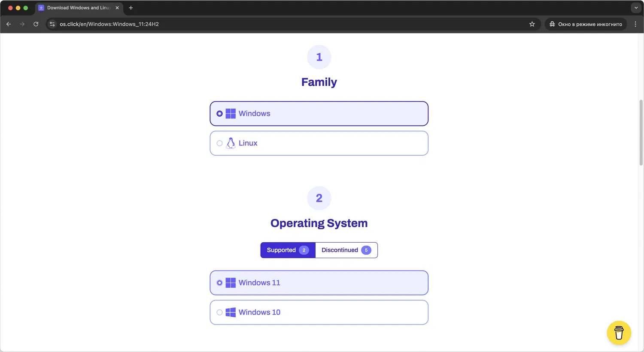Switch to the Supported tab
644x352 pixels.
[288, 250]
